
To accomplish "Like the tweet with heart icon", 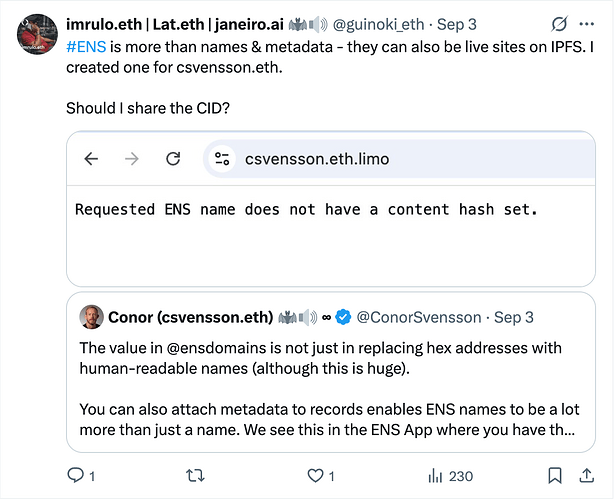I will pos(315,476).
